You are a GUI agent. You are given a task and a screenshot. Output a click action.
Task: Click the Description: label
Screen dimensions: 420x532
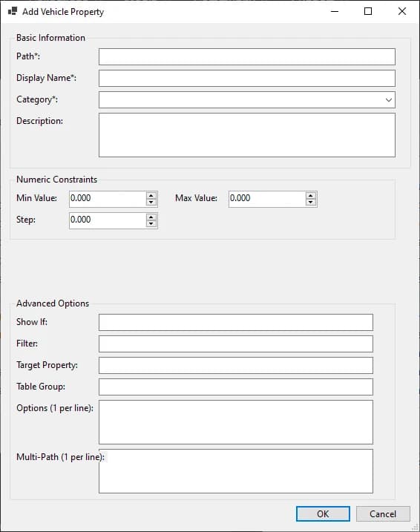[39, 121]
